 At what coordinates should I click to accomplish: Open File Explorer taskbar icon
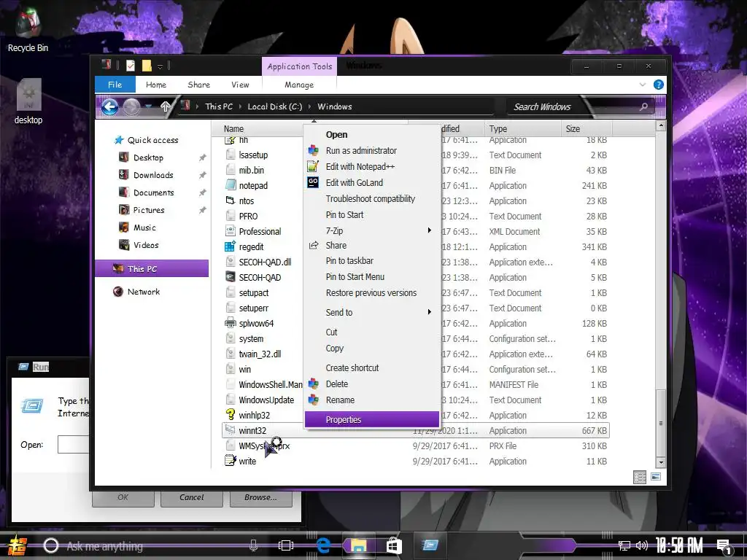click(x=358, y=545)
